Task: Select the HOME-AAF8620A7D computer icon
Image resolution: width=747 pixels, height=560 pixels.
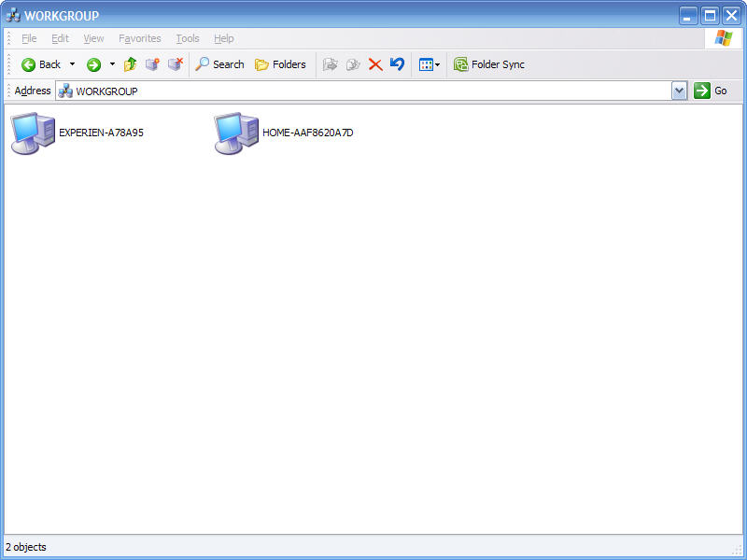Action: [236, 133]
